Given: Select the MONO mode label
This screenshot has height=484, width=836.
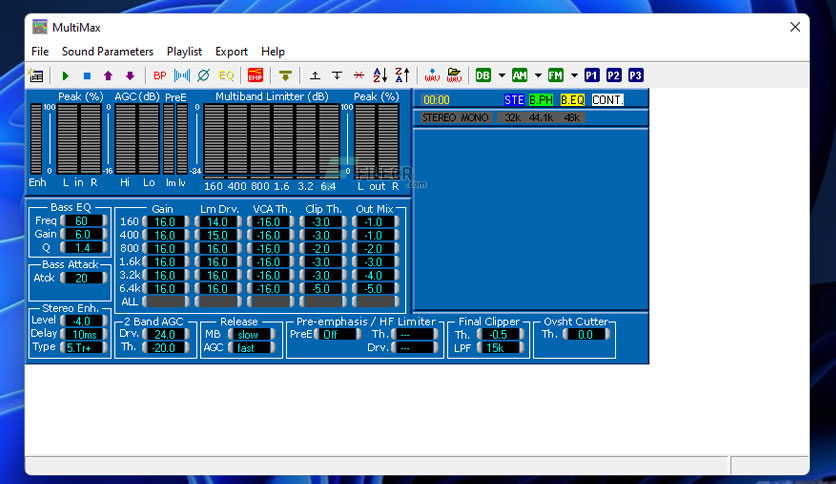Looking at the screenshot, I should [474, 118].
